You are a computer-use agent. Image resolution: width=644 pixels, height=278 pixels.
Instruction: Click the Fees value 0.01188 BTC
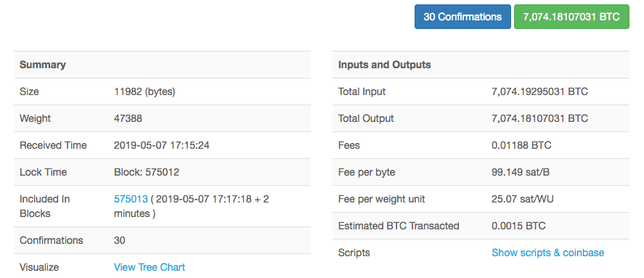[x=521, y=145]
